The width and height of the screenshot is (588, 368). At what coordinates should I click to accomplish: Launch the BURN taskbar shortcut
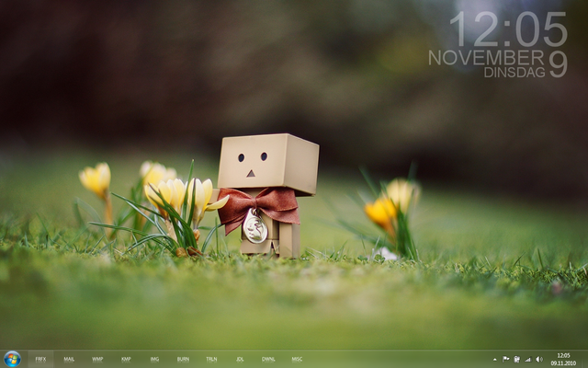coord(183,360)
